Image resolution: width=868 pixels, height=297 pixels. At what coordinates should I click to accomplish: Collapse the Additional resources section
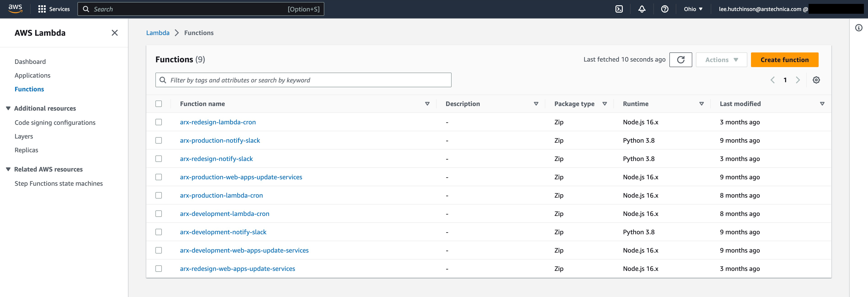click(x=8, y=108)
